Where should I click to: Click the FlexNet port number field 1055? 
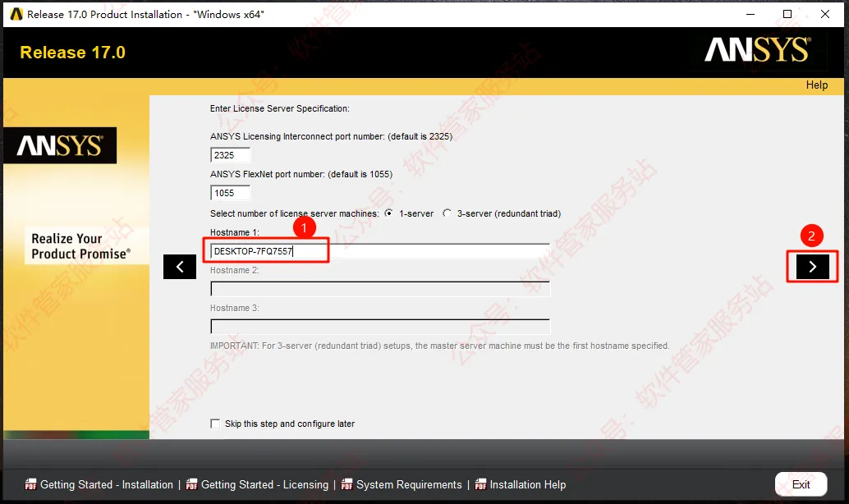pyautogui.click(x=230, y=193)
